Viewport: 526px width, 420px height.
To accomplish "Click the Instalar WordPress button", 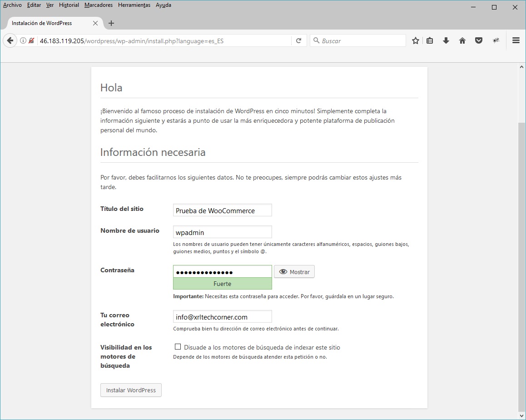I will pos(131,390).
